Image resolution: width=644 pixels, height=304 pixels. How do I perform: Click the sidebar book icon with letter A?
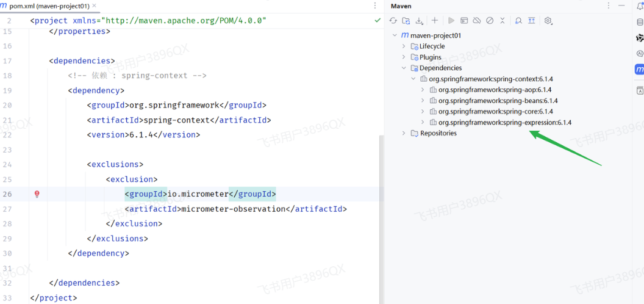click(640, 90)
